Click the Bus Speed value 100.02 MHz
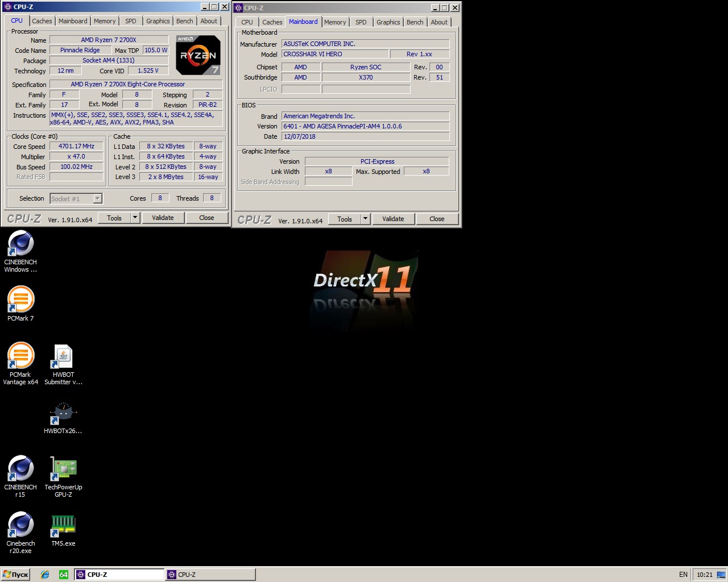 [x=76, y=167]
